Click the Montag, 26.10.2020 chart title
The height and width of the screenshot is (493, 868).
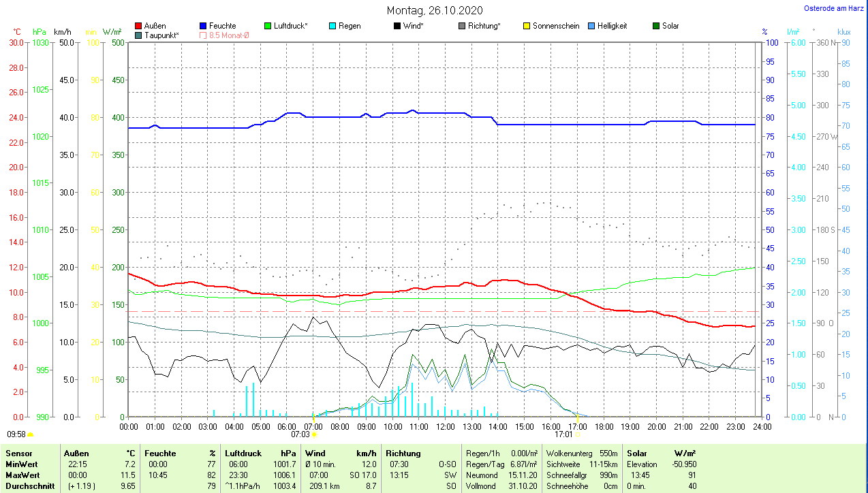[435, 10]
